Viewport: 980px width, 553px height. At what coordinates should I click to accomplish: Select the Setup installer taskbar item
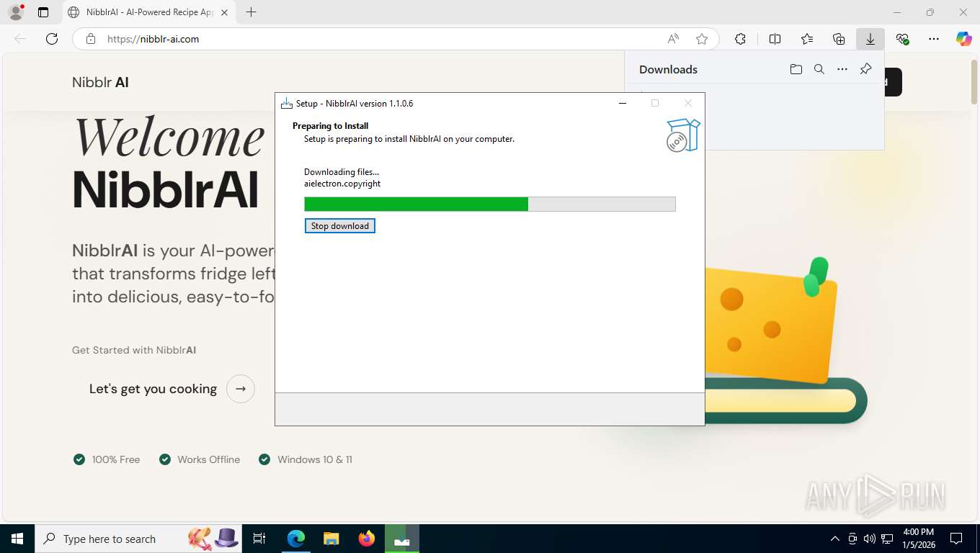pos(401,539)
